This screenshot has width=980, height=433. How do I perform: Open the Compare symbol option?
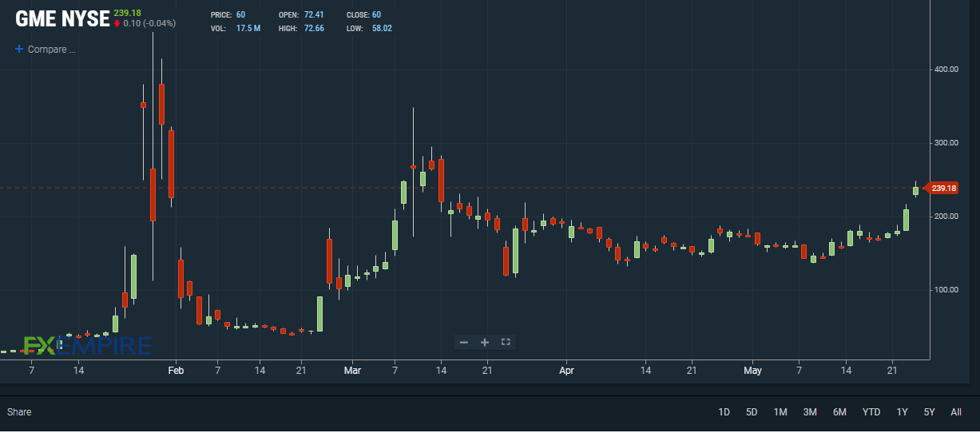coord(51,50)
